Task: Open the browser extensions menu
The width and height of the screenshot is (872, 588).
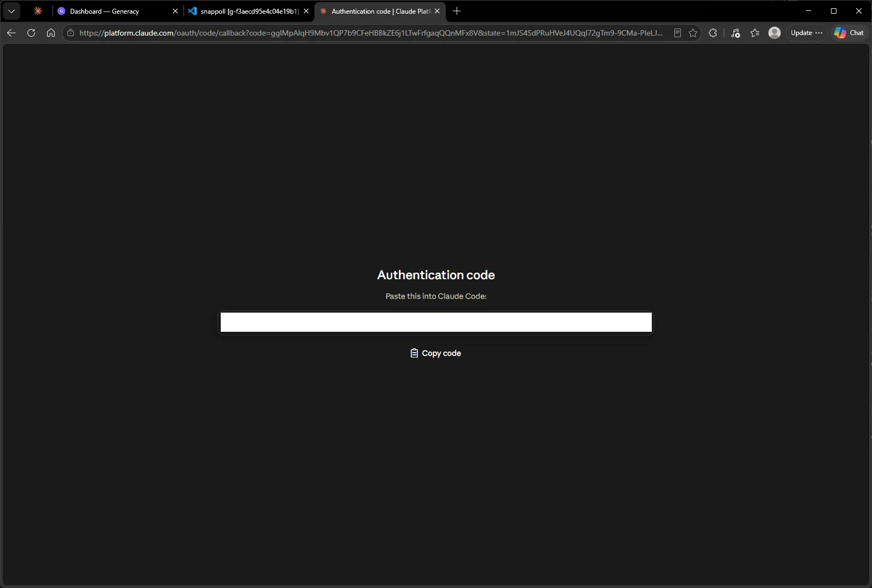Action: click(x=713, y=33)
